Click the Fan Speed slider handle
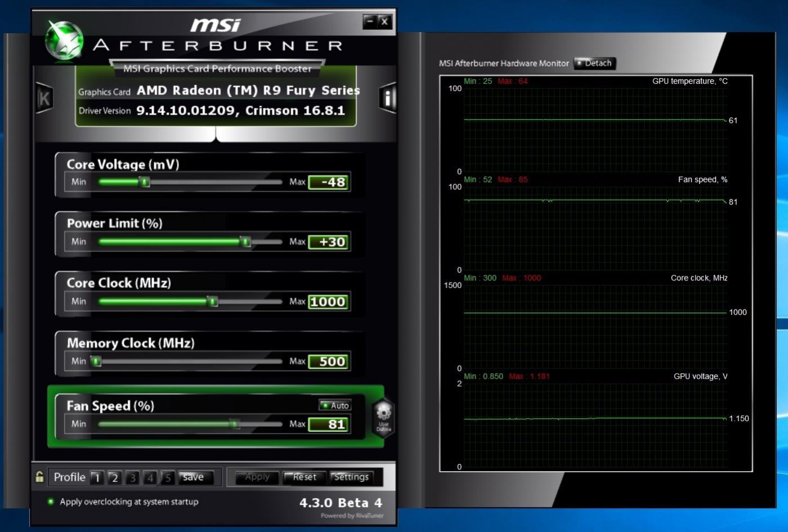 coord(234,424)
